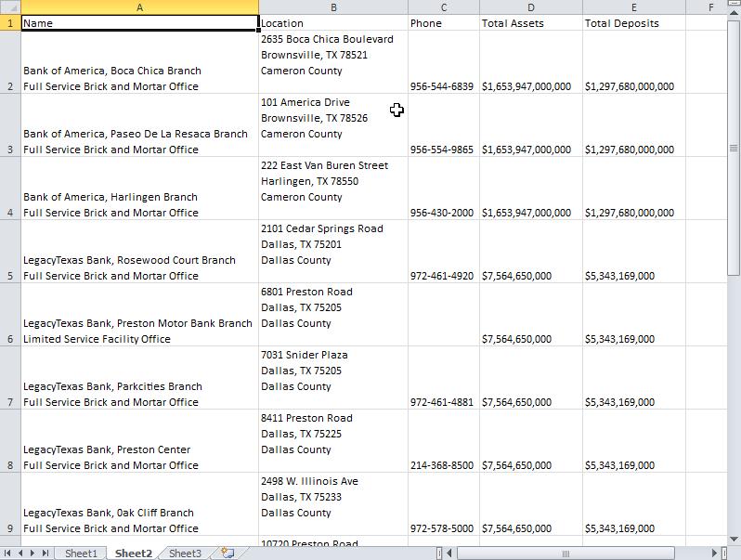Click the Select All corner box
The image size is (741, 560).
(9, 7)
